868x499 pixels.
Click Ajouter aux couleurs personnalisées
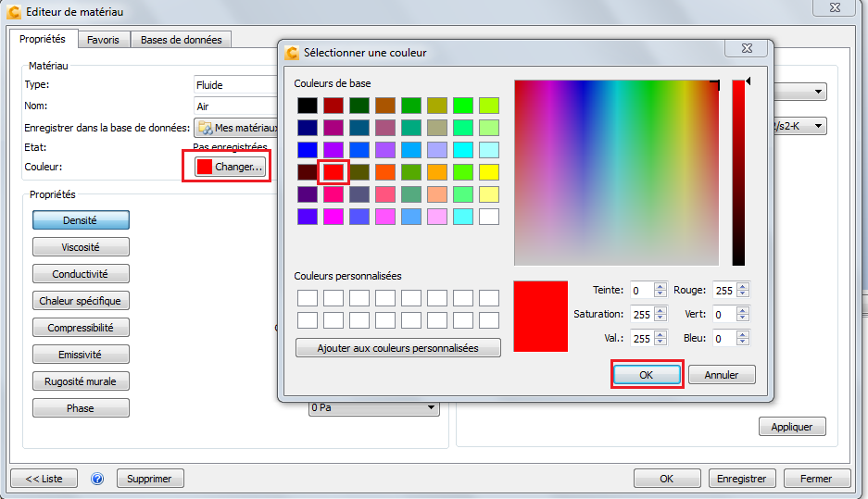pyautogui.click(x=398, y=348)
